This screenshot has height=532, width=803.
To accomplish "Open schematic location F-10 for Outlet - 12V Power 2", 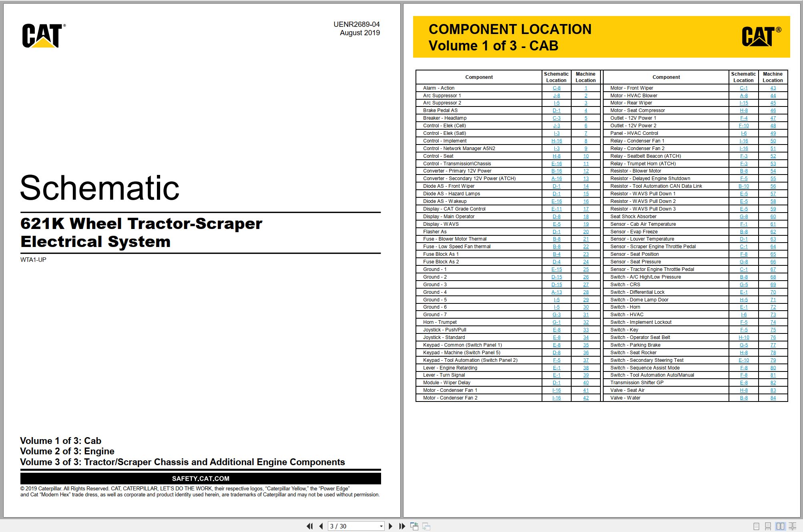I will (744, 126).
